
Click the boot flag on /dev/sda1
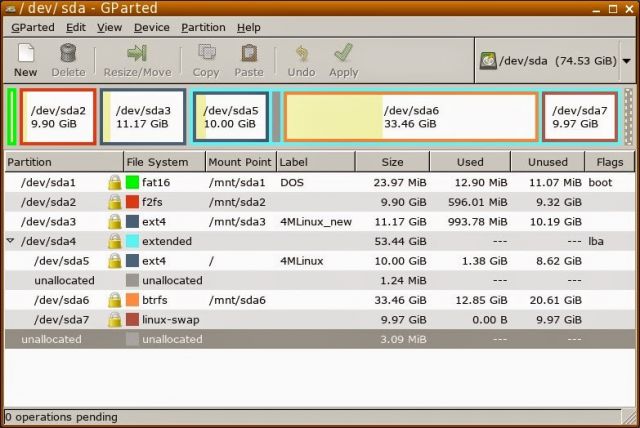[x=600, y=182]
